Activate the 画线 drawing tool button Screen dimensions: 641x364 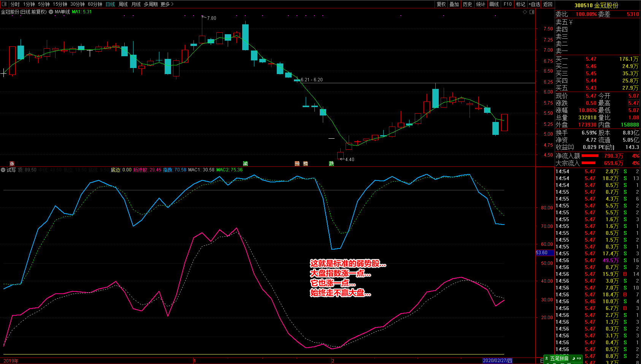[x=494, y=4]
